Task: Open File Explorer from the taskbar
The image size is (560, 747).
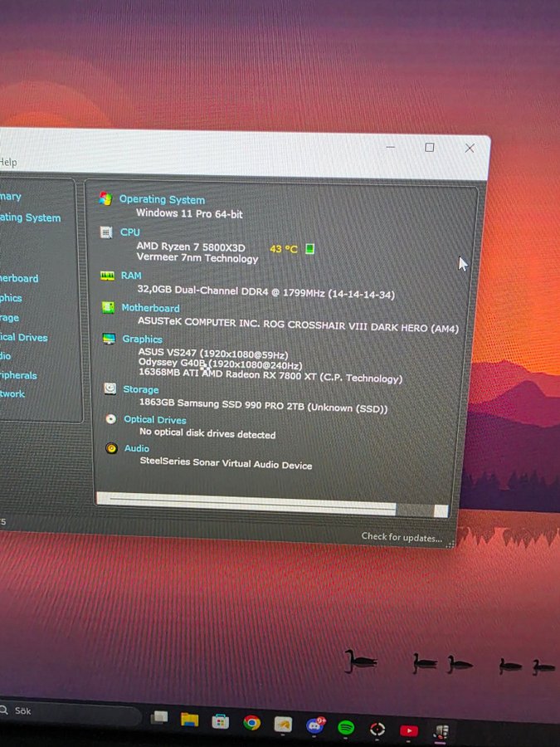Action: pos(189,719)
